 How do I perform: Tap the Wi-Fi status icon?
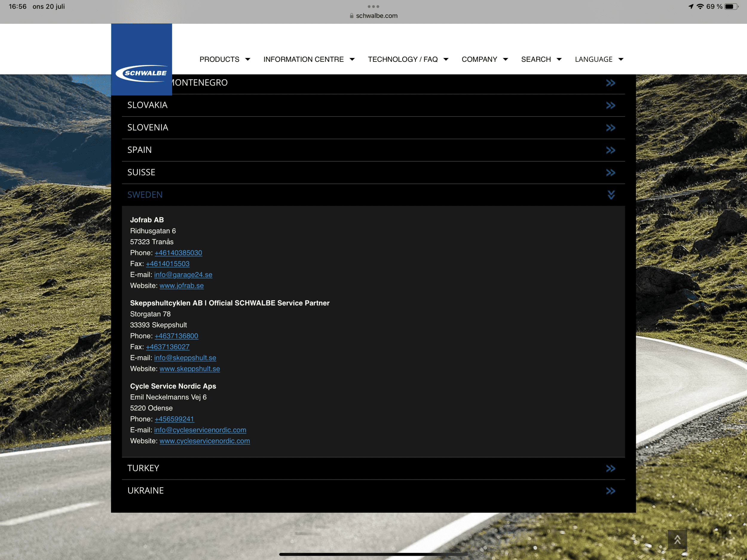[x=700, y=6]
